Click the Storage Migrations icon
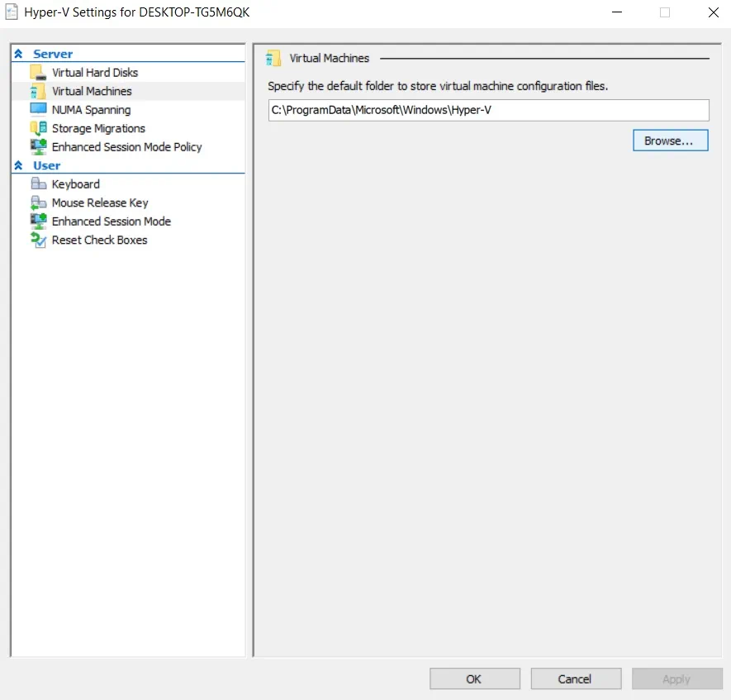The image size is (731, 700). pyautogui.click(x=38, y=128)
